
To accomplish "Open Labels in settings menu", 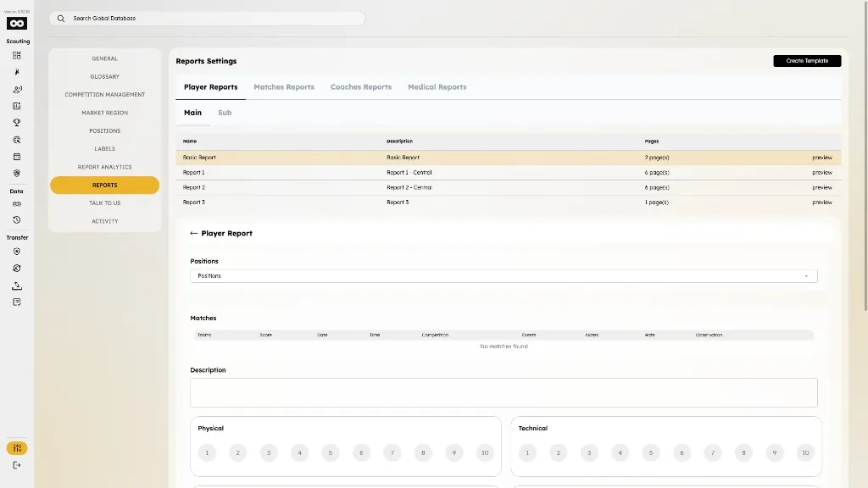I will pos(104,149).
